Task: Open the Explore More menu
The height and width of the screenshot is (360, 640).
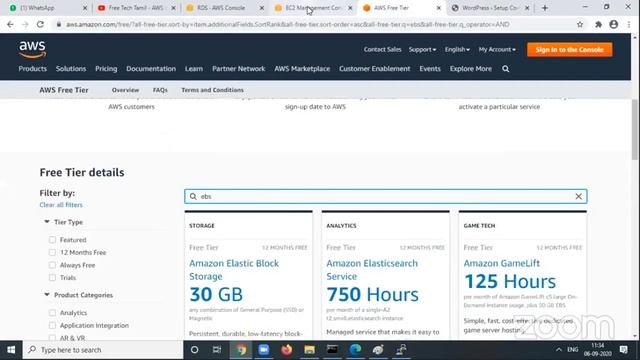Action: point(471,69)
